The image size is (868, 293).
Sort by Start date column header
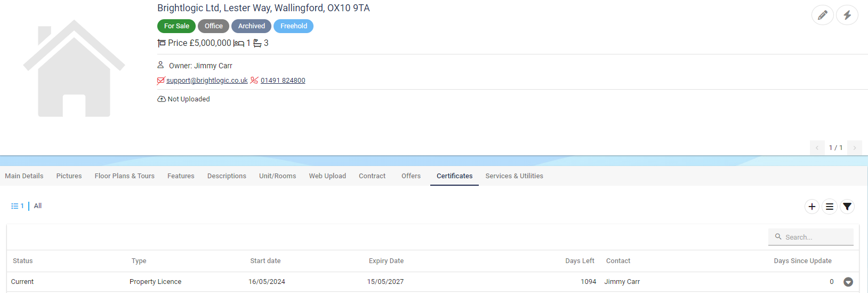266,261
